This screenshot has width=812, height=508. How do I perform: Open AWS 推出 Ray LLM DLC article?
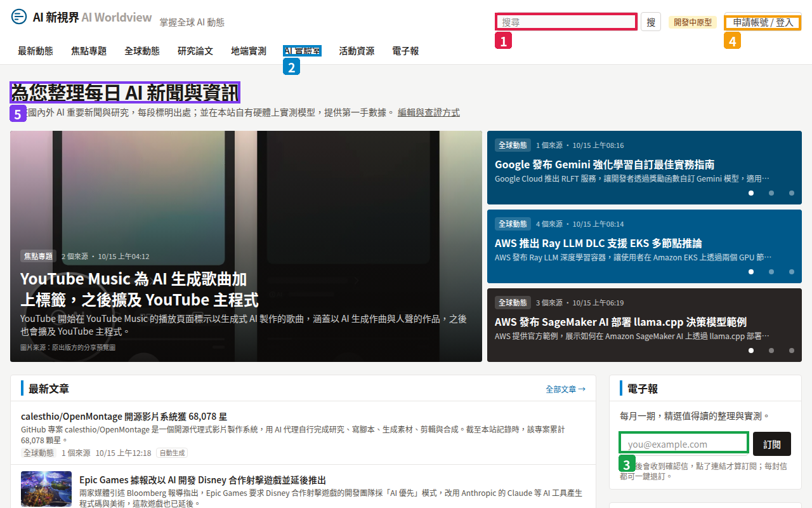pos(598,243)
